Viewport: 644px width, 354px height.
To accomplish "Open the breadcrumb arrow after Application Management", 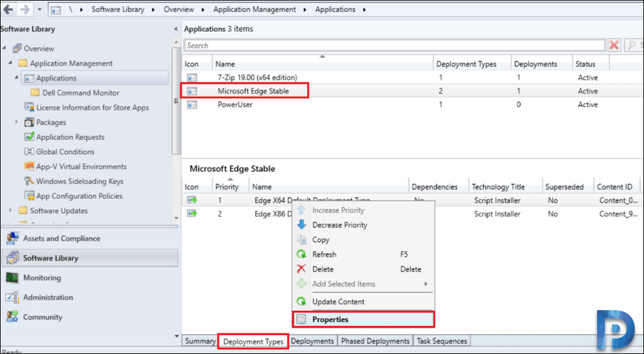I will [305, 9].
